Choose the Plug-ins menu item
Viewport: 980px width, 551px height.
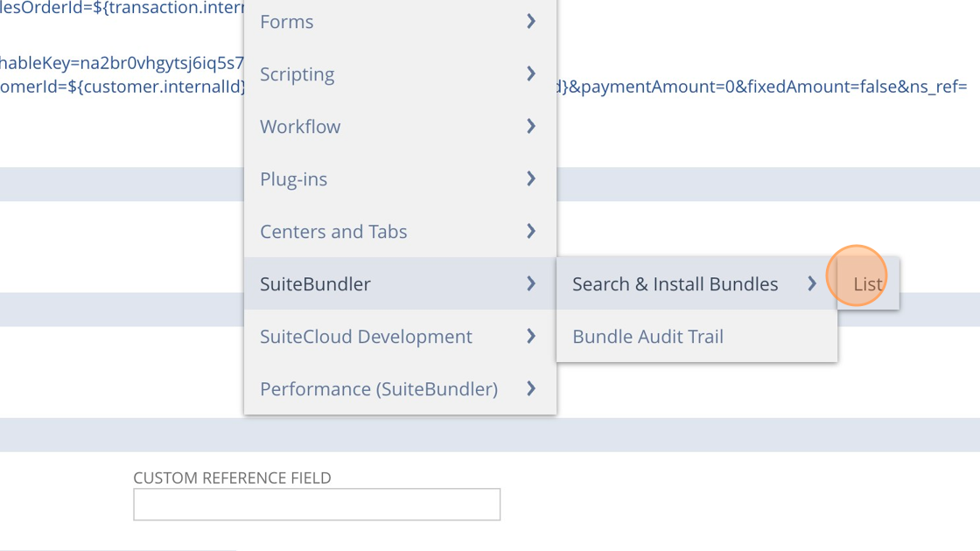(x=400, y=178)
